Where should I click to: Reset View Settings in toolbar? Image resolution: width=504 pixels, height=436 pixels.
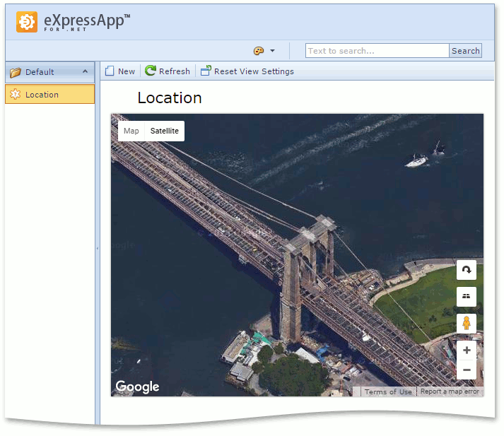[247, 71]
